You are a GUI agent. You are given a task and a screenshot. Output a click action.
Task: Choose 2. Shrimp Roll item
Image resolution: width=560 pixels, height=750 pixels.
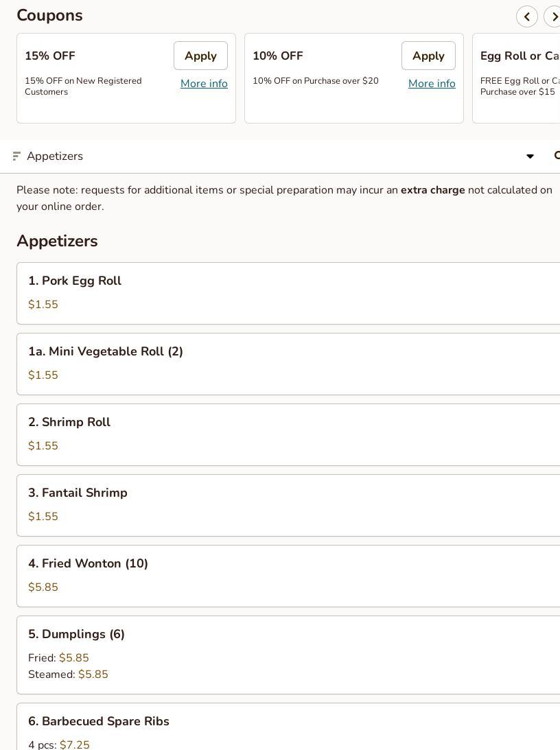[x=288, y=435]
